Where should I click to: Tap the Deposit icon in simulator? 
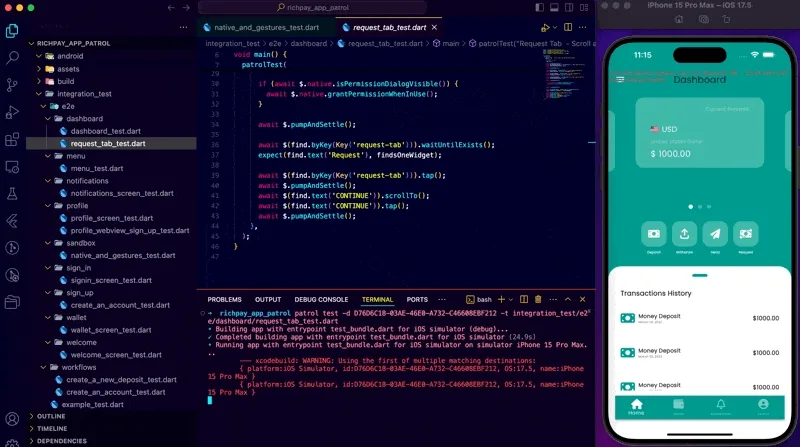(x=654, y=234)
